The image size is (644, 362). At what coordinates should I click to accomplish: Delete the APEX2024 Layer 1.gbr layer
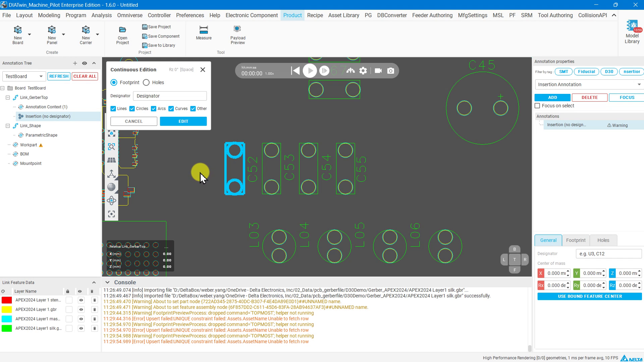click(94, 309)
